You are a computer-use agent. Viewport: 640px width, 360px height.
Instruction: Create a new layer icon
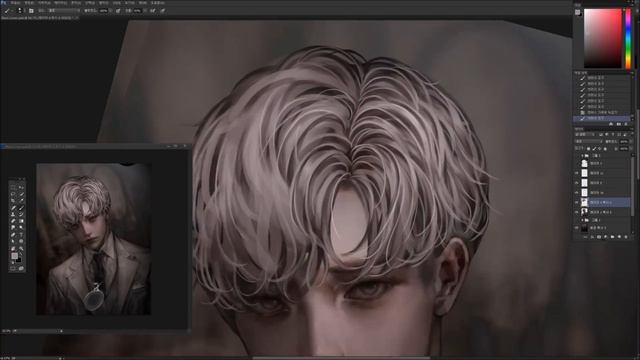pyautogui.click(x=620, y=236)
